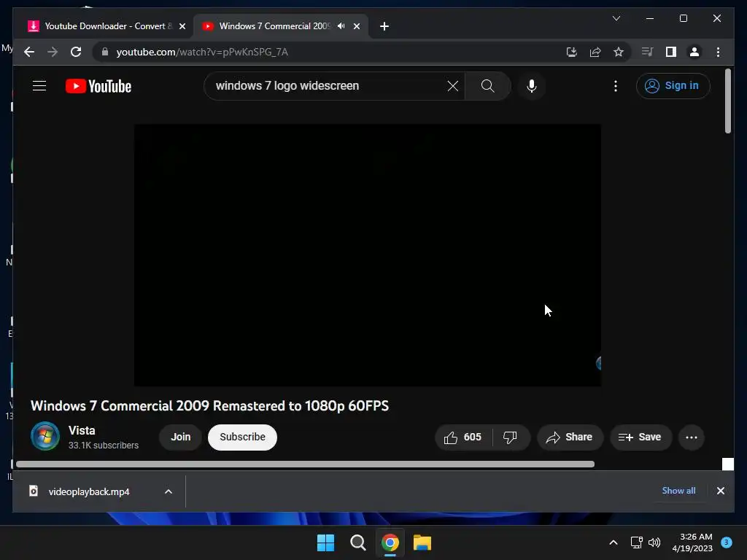Open volume control in system tray
747x560 pixels.
654,542
